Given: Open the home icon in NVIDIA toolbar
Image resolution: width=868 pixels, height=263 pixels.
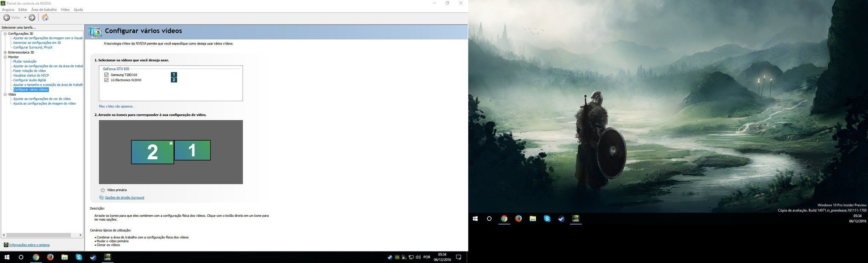Looking at the screenshot, I should tap(45, 17).
